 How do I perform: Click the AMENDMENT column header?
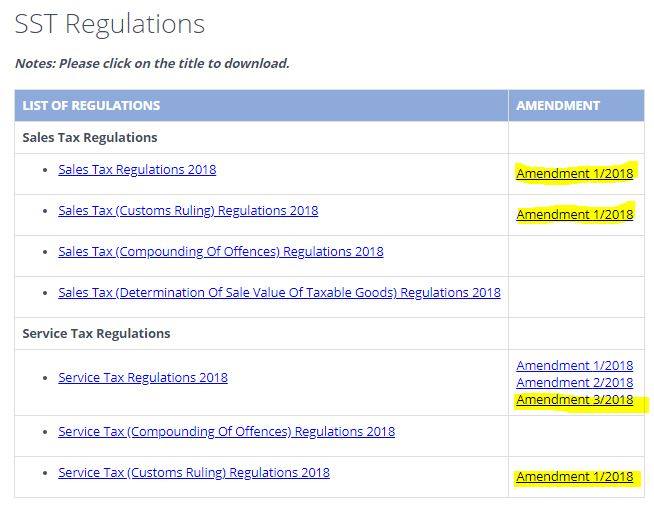558,106
